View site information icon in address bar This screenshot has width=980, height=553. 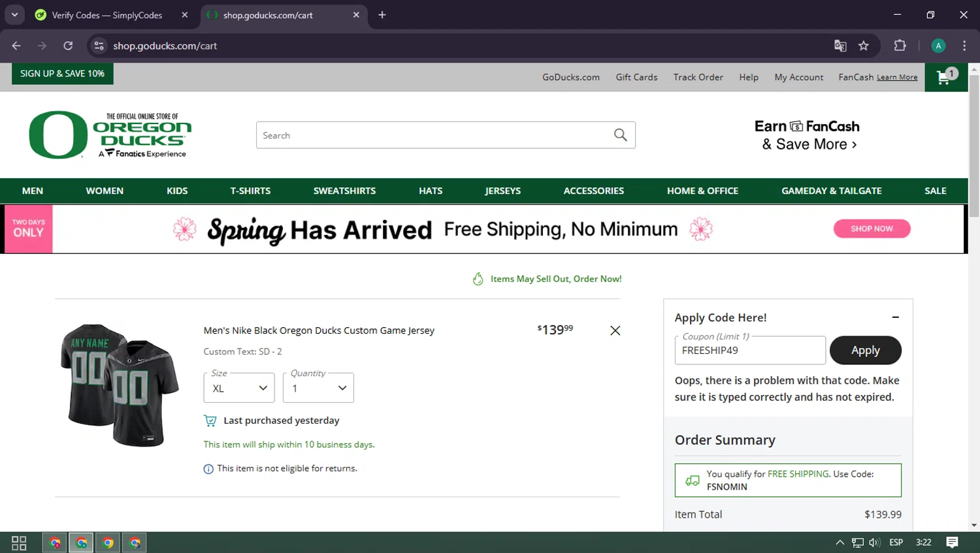pos(99,46)
